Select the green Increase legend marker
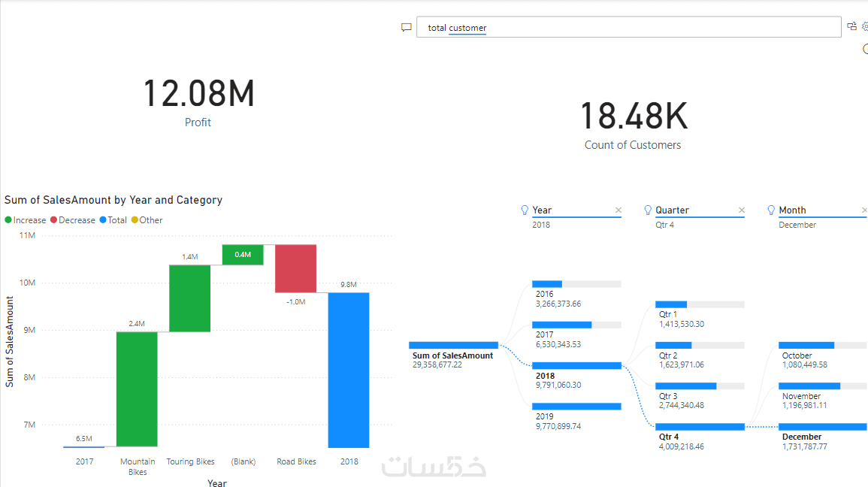Image resolution: width=868 pixels, height=487 pixels. click(x=8, y=219)
